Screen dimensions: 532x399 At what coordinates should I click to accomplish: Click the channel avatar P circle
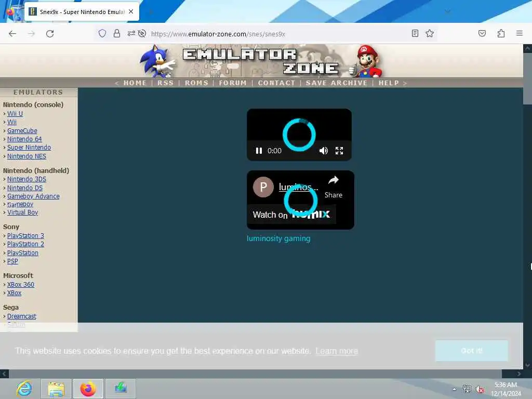pos(263,187)
